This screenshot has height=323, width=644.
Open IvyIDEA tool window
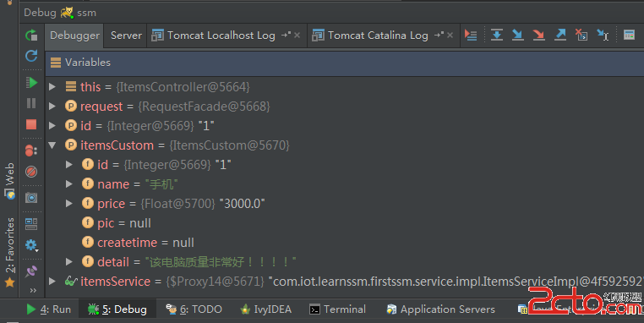266,309
